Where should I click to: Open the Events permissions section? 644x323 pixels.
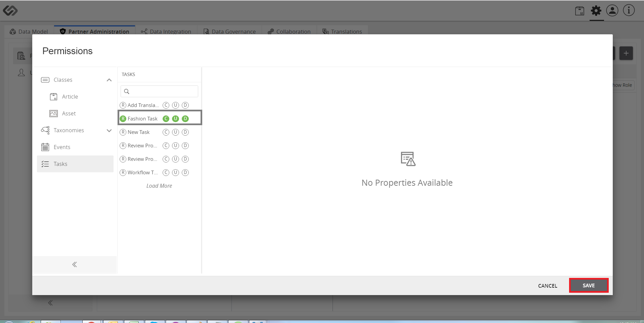coord(75,147)
